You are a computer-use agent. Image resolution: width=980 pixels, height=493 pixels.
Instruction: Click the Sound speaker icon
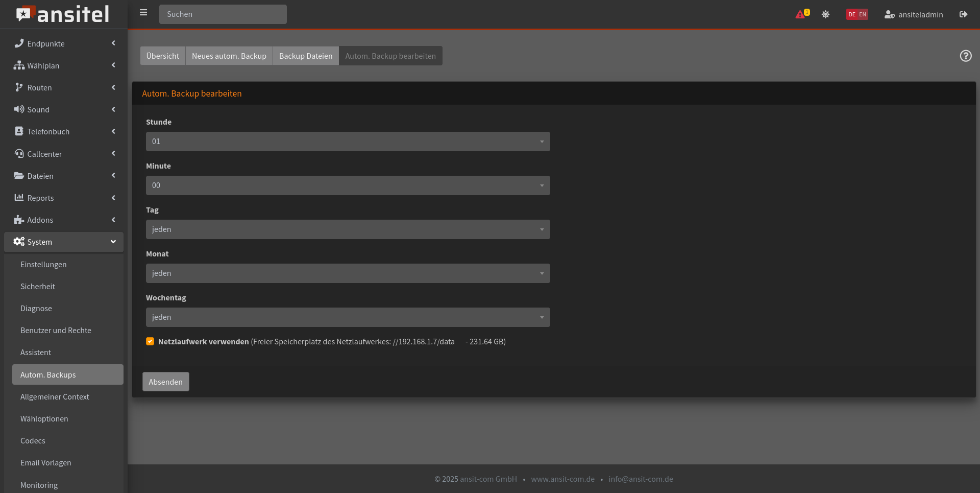(19, 109)
